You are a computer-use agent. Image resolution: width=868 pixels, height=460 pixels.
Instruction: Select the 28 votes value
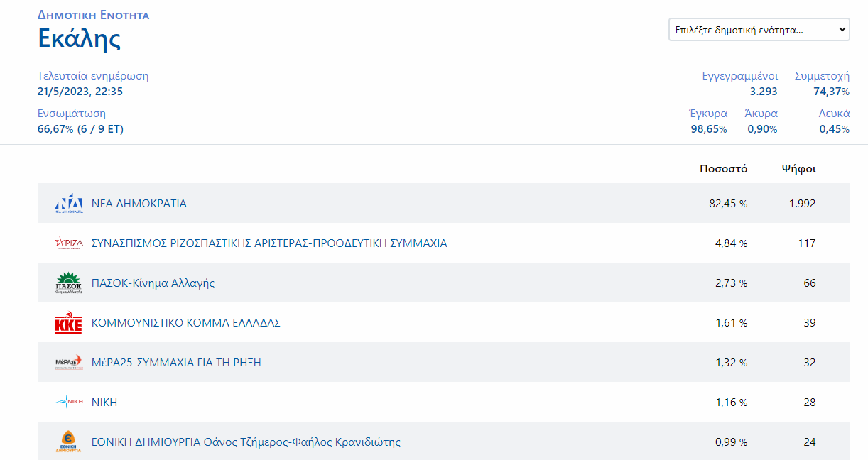pyautogui.click(x=810, y=402)
